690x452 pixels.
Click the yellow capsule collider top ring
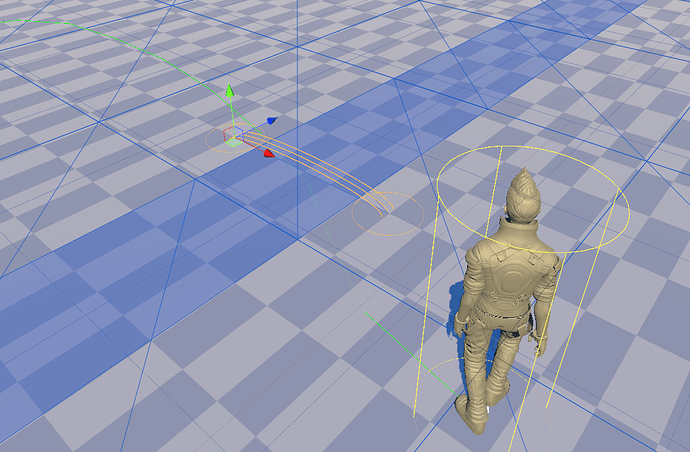click(x=533, y=199)
